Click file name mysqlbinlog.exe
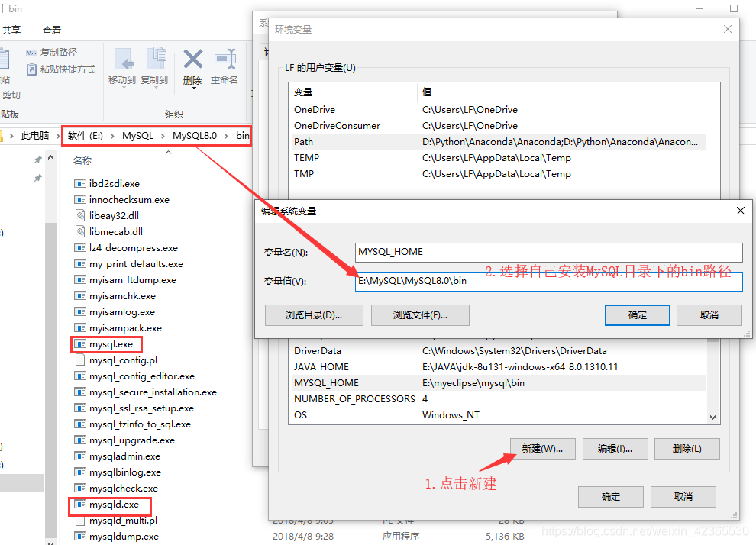Image resolution: width=756 pixels, height=545 pixels. (125, 472)
